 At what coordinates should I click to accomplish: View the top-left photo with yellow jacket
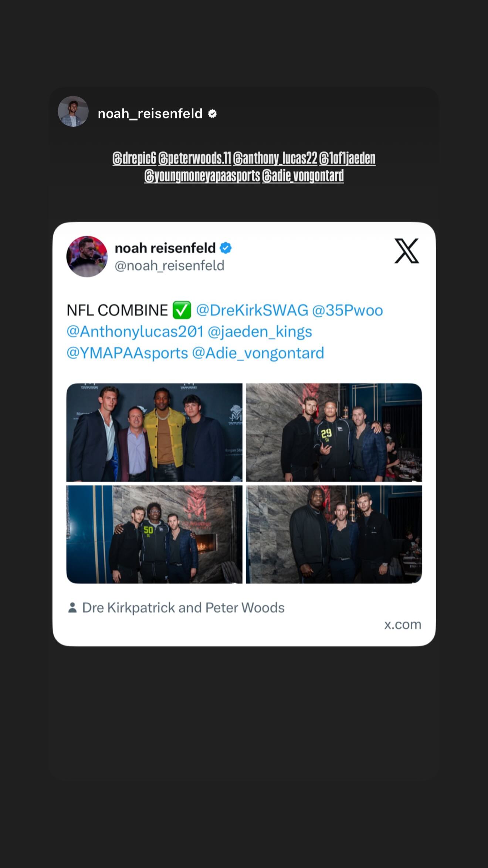[155, 432]
